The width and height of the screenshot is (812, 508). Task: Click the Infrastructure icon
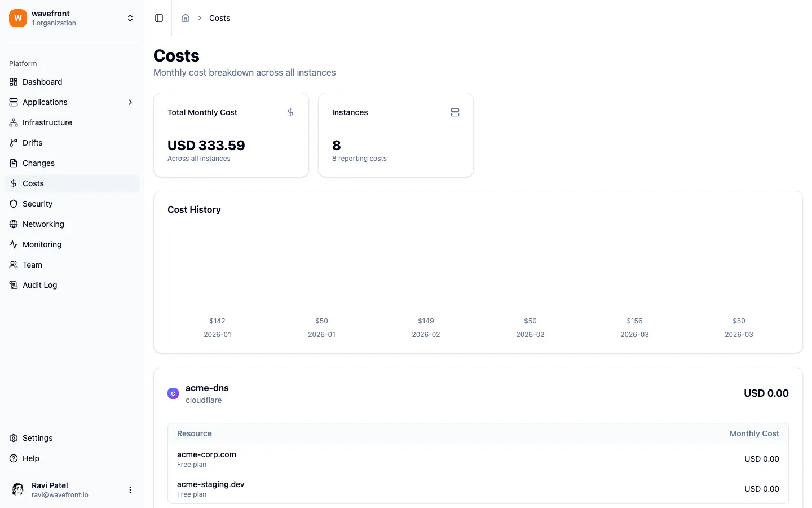(x=13, y=122)
